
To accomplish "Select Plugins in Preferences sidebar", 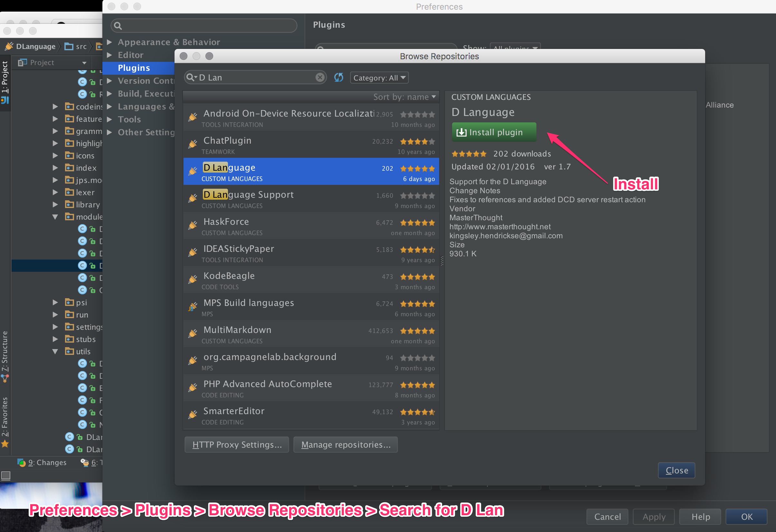I will coord(138,68).
